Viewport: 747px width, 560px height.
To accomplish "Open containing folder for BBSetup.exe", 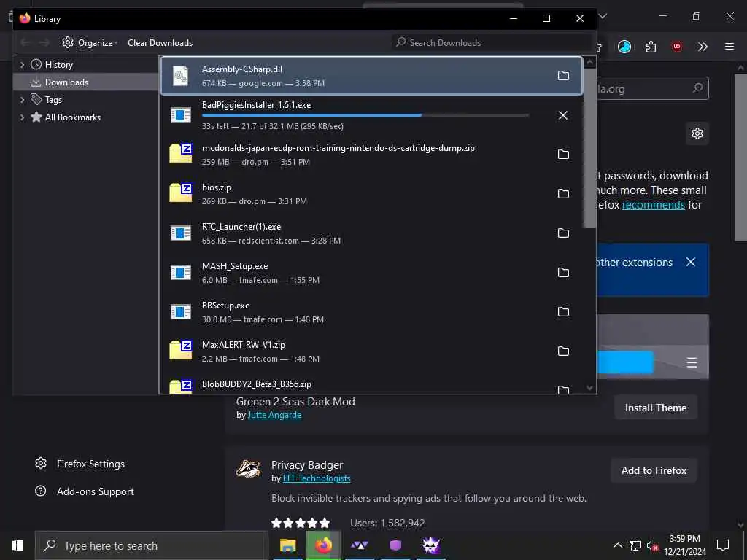I will [x=563, y=312].
